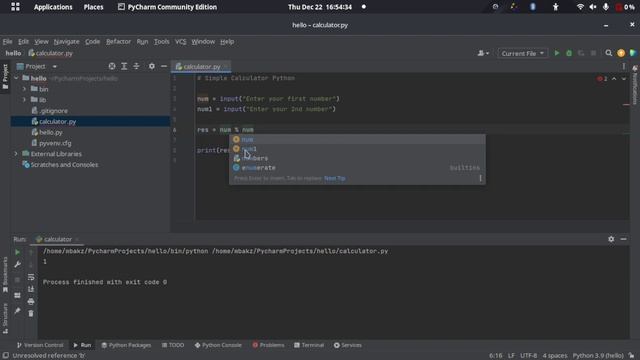Open Python Console tool window
The width and height of the screenshot is (640, 360).
click(218, 345)
